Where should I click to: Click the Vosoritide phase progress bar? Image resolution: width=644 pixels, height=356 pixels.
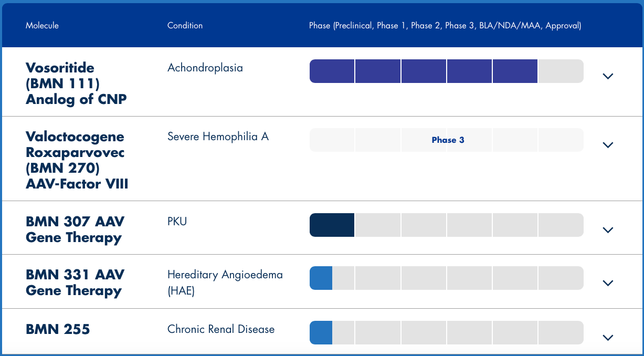pyautogui.click(x=446, y=71)
